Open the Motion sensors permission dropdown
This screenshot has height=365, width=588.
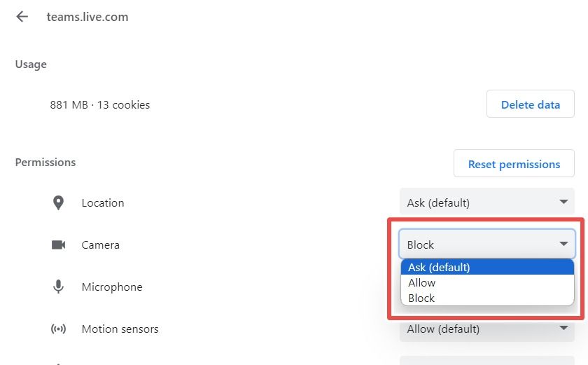click(486, 329)
